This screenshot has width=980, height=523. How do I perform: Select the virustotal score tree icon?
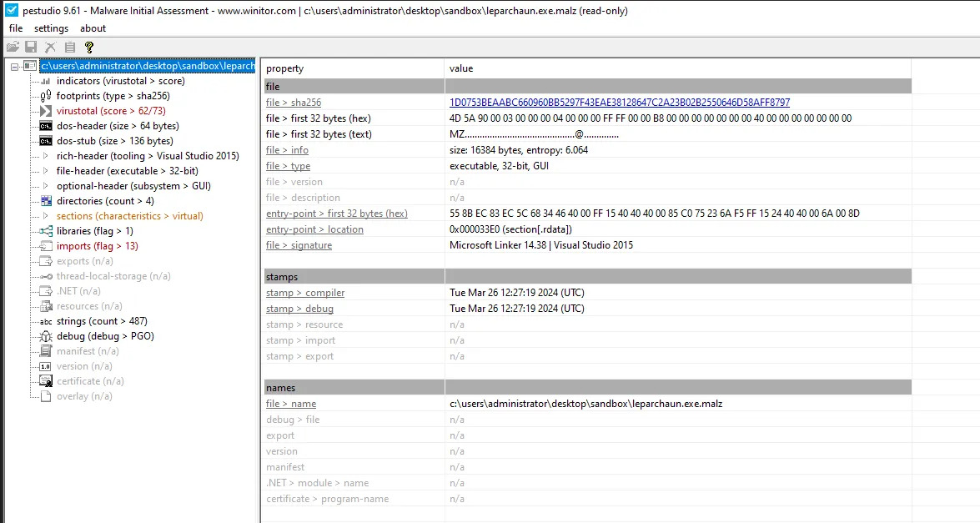(47, 111)
